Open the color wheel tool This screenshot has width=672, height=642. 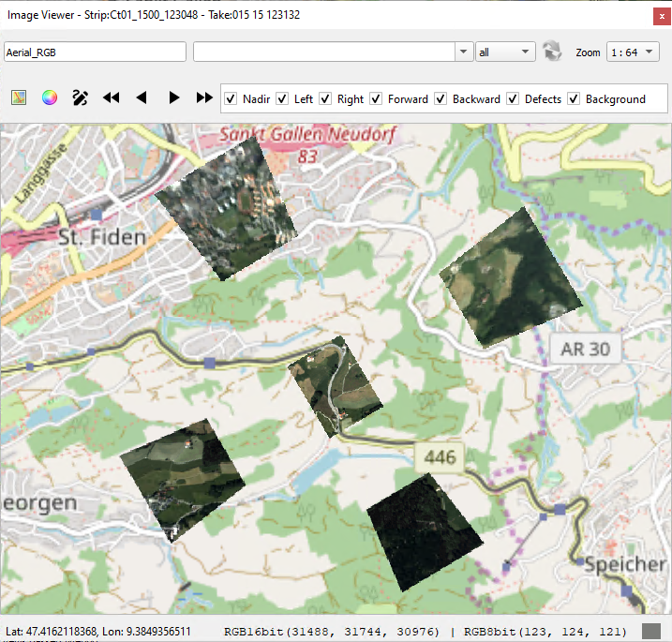click(x=50, y=97)
